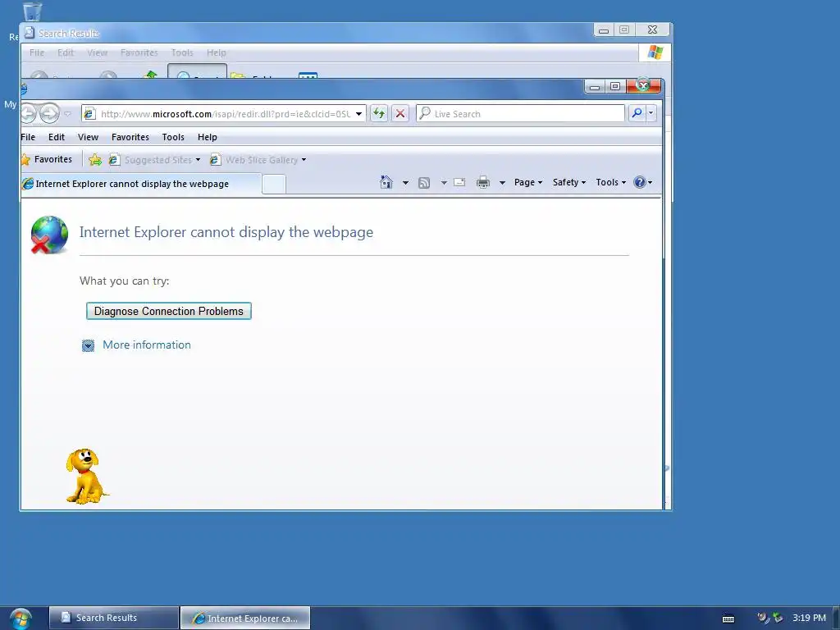This screenshot has height=630, width=840.
Task: Open the Tools command bar menu
Action: click(610, 182)
